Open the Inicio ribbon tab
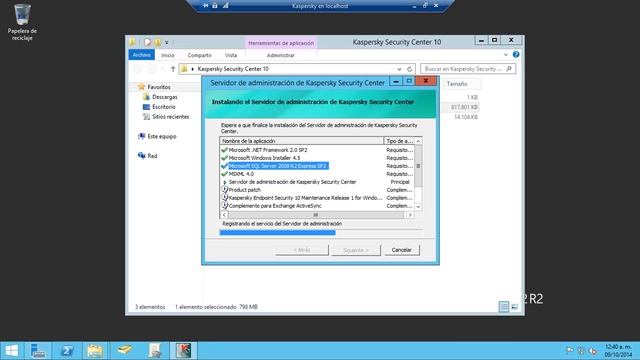The width and height of the screenshot is (640, 360). tap(168, 55)
